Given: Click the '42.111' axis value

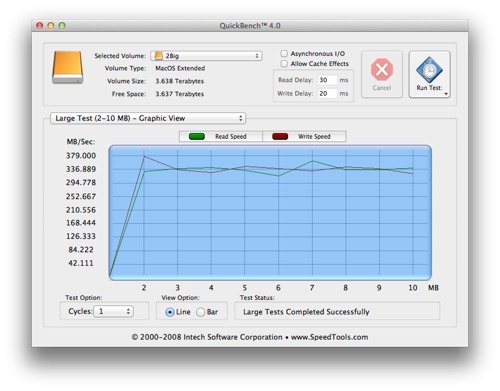Looking at the screenshot, I should coord(81,263).
